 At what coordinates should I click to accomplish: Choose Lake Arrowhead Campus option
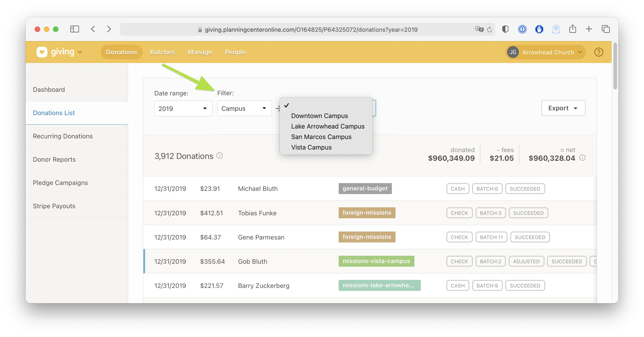coord(327,126)
